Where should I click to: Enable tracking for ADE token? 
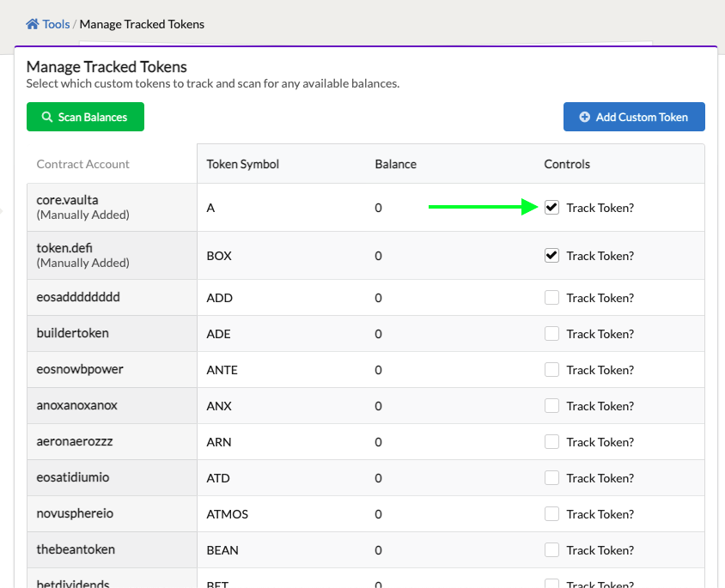[x=551, y=334]
